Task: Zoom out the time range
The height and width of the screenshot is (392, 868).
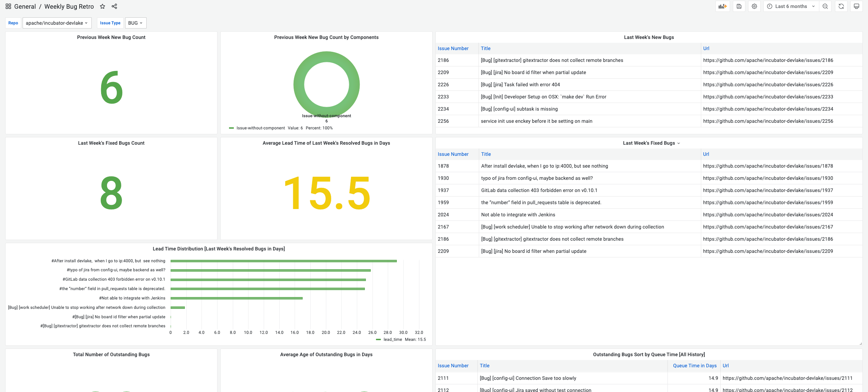Action: coord(825,6)
